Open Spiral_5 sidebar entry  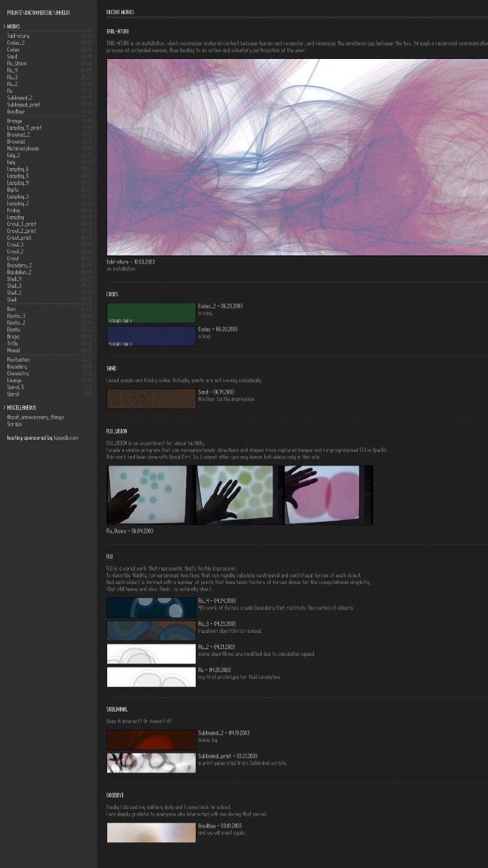pos(15,388)
